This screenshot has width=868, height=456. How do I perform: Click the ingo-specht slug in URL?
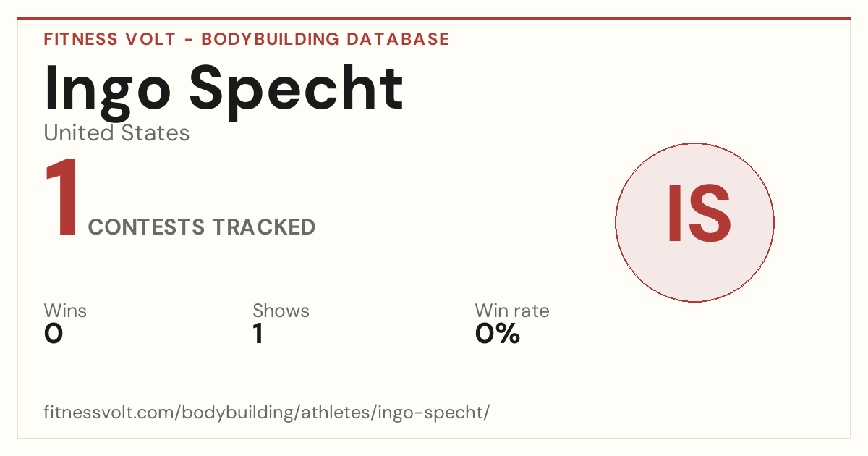pyautogui.click(x=426, y=413)
